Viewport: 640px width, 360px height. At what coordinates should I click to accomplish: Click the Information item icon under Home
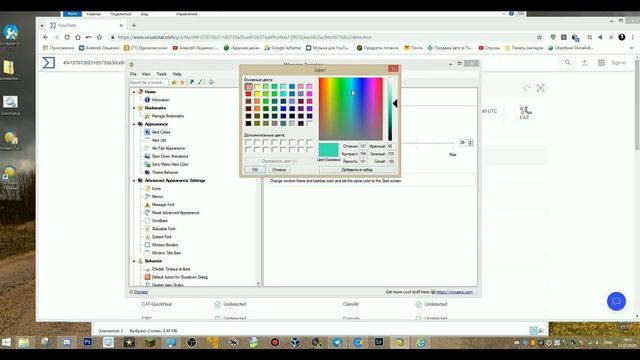point(147,100)
